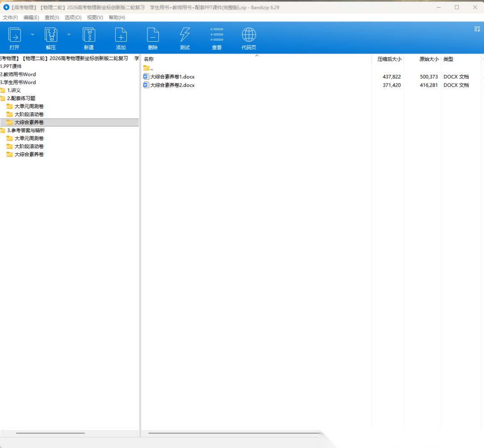This screenshot has height=448, width=484.
Task: Click the 新建 (New archive) toolbar icon
Action: pos(89,35)
